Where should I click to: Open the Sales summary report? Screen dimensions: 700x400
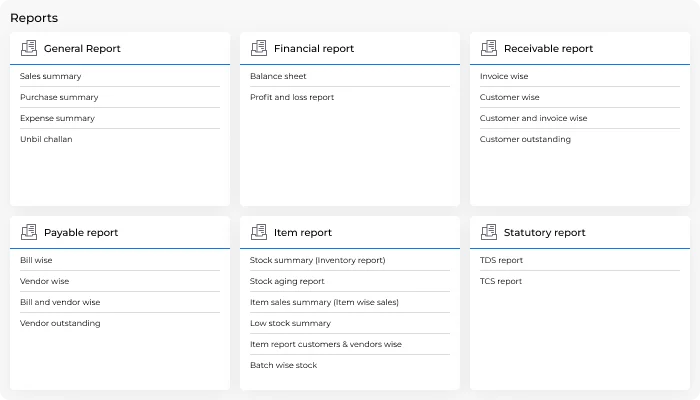tap(51, 76)
